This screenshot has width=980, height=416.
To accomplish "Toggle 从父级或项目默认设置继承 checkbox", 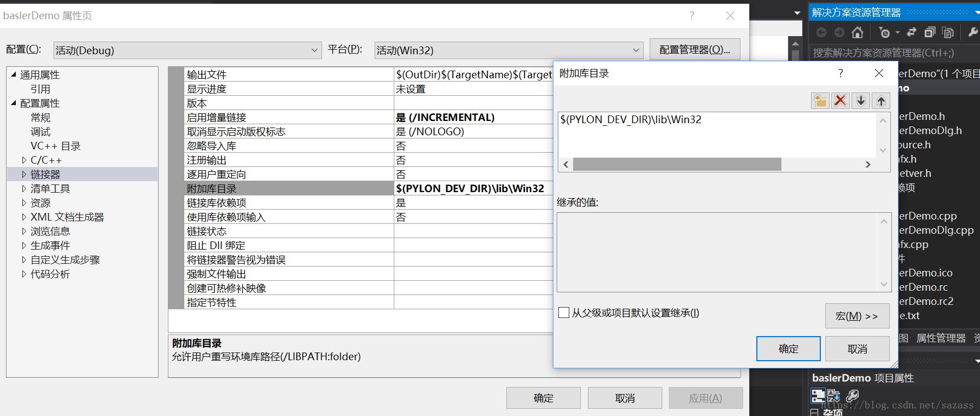I will [564, 313].
